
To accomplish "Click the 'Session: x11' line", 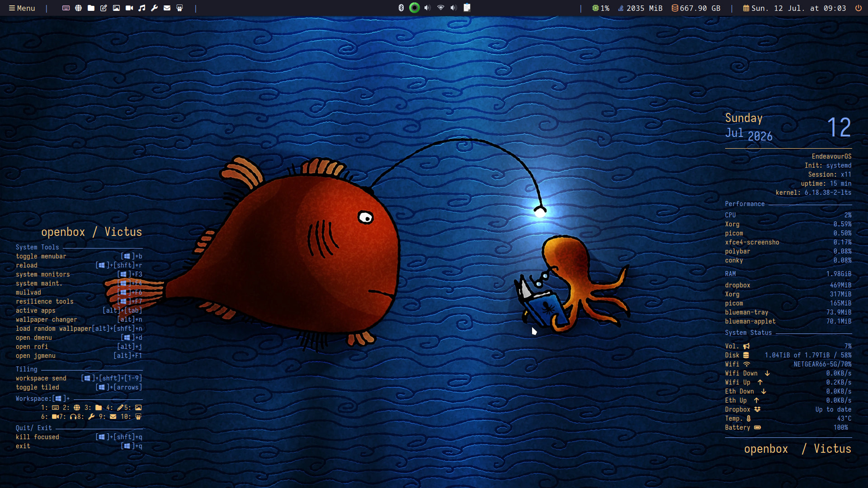I will 830,174.
